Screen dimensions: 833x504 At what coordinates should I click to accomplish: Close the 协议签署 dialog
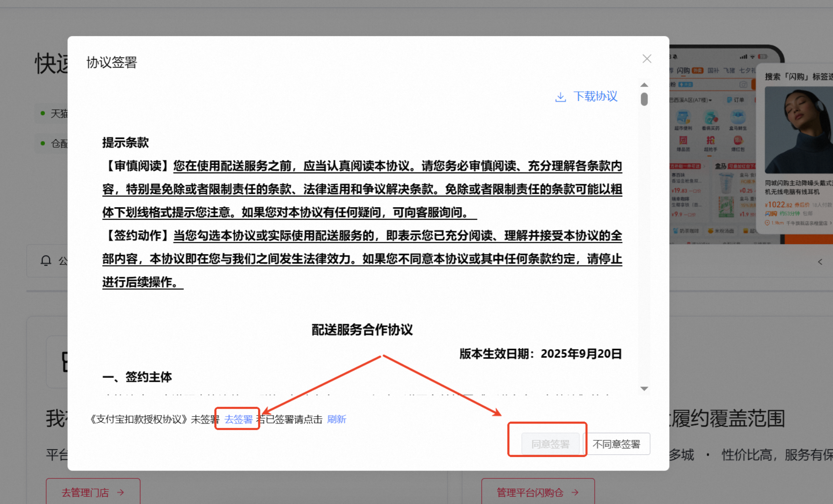coord(647,58)
